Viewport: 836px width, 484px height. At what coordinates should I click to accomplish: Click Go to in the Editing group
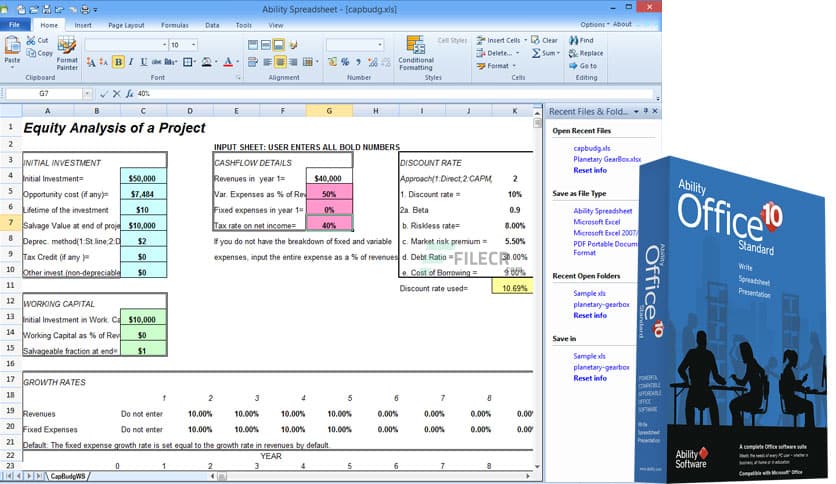(x=583, y=66)
